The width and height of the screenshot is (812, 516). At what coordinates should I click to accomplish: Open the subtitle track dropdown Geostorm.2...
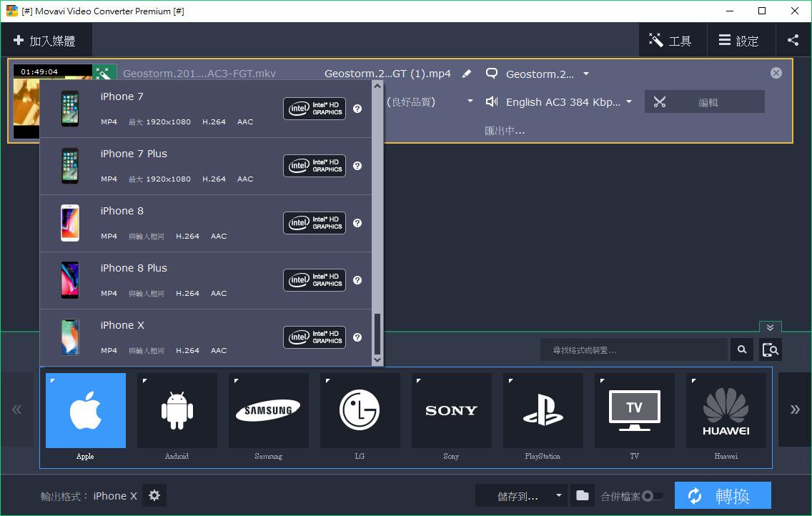tap(537, 74)
